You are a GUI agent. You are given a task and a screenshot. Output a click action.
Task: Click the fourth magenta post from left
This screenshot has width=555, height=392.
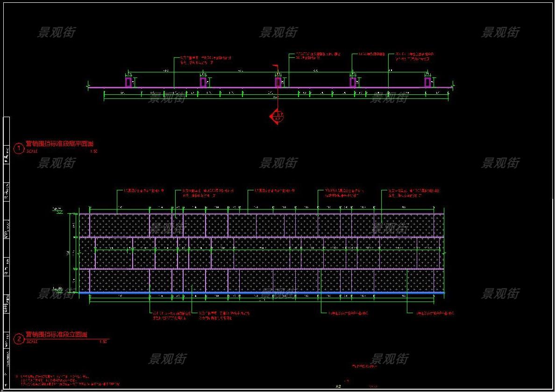[x=353, y=82]
